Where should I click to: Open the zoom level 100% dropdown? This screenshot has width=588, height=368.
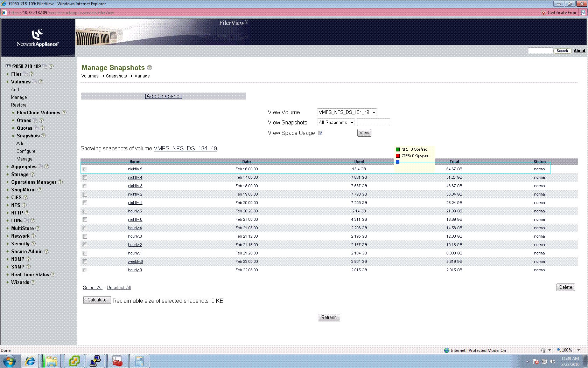tap(578, 350)
